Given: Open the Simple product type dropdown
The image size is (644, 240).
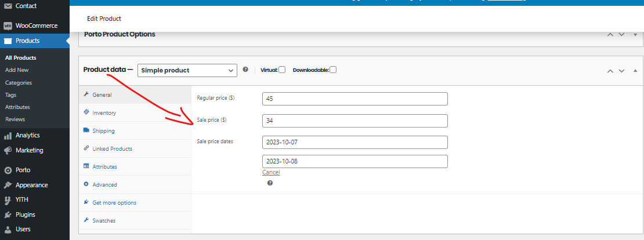Looking at the screenshot, I should [187, 70].
